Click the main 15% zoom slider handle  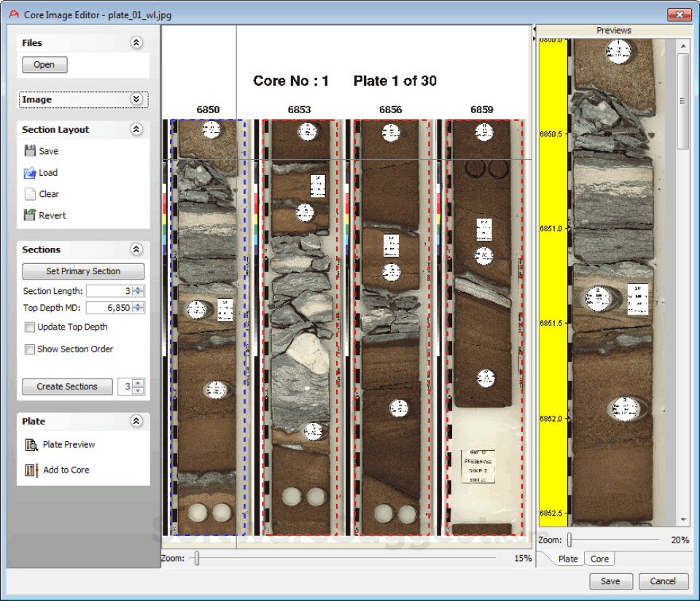click(x=196, y=559)
